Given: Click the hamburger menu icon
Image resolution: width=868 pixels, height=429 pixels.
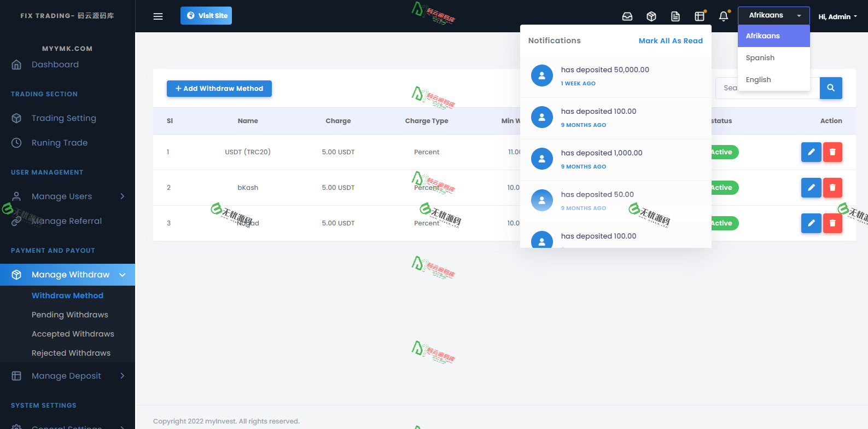Looking at the screenshot, I should point(158,16).
